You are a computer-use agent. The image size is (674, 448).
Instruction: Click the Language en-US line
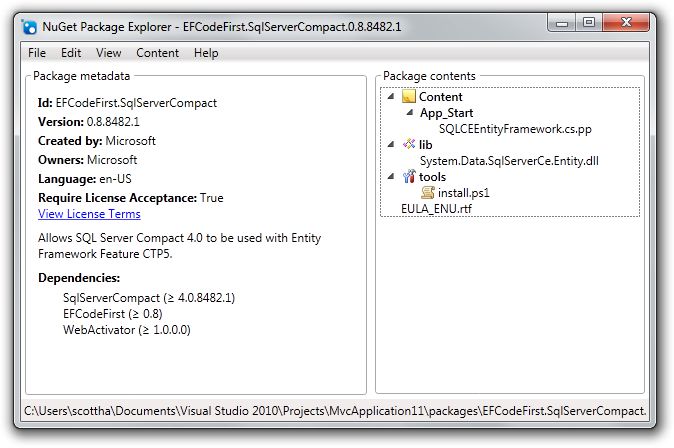click(x=85, y=179)
